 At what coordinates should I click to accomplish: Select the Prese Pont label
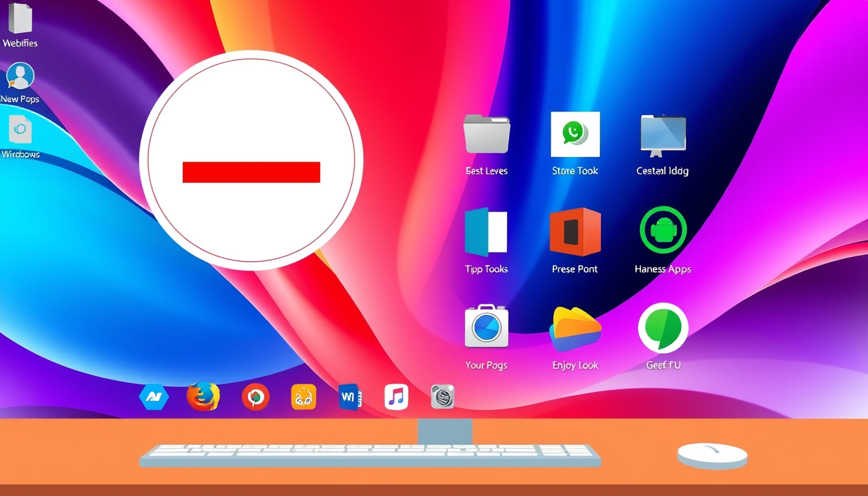[575, 269]
